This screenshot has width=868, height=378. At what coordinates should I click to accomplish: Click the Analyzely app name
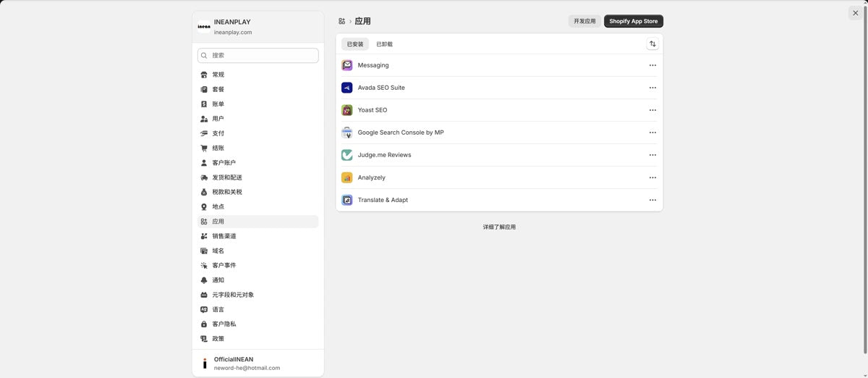372,177
